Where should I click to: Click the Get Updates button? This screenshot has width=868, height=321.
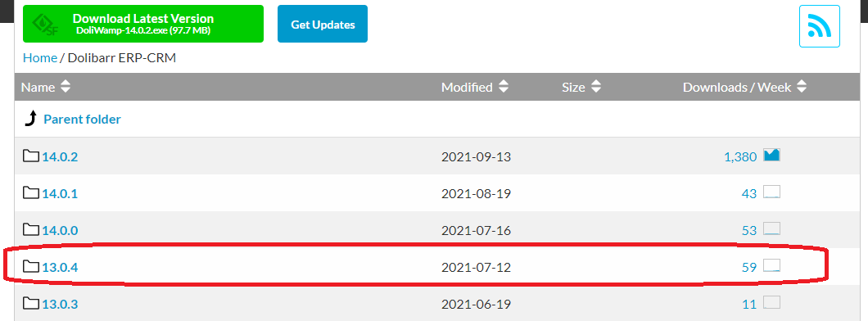323,24
